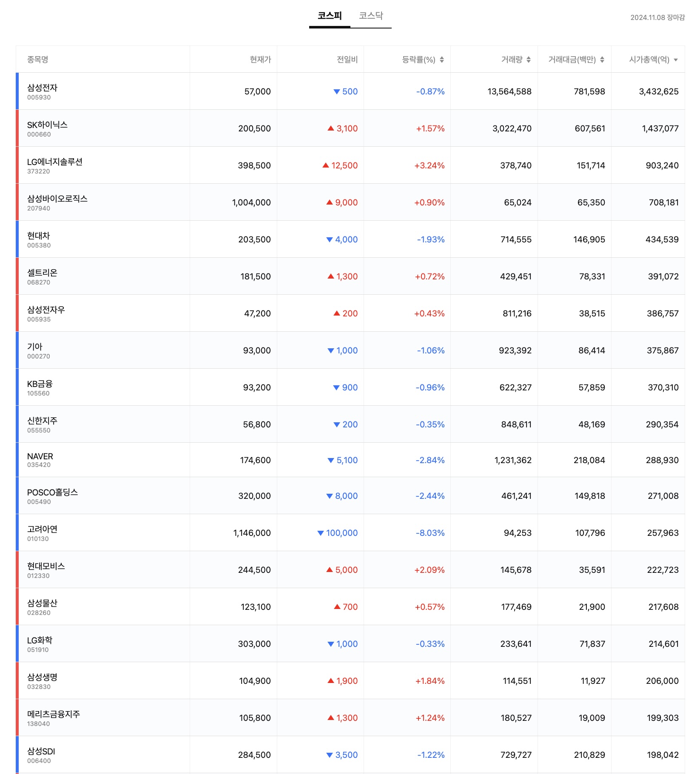Viewport: 700px width, 774px height.
Task: Open SK하이닉스 stock link
Action: point(47,125)
